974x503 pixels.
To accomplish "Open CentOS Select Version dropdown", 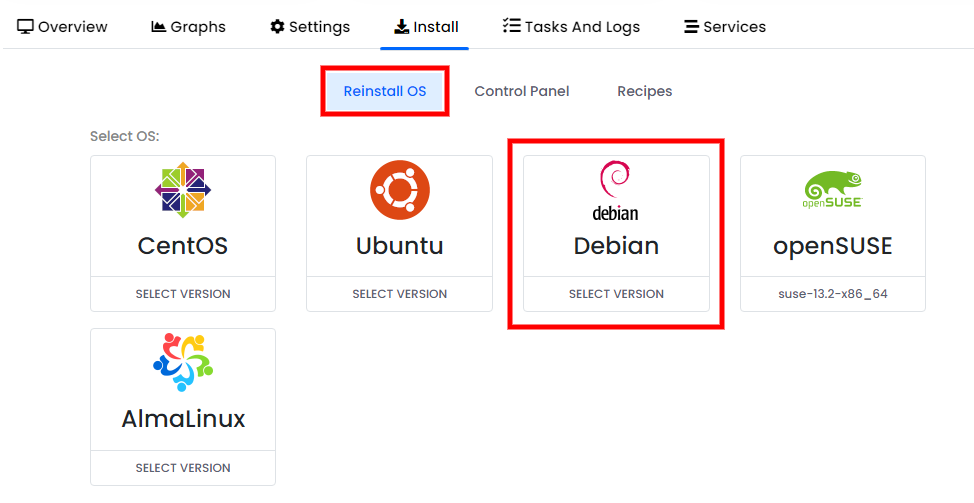I will 183,294.
